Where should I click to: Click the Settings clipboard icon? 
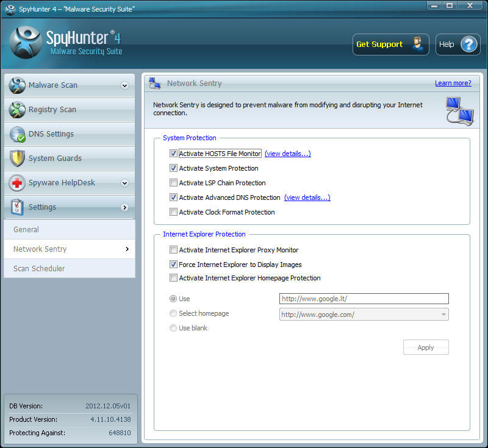[17, 207]
